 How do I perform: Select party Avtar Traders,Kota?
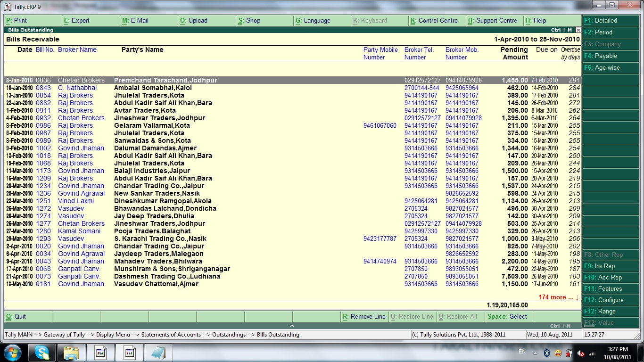click(145, 110)
